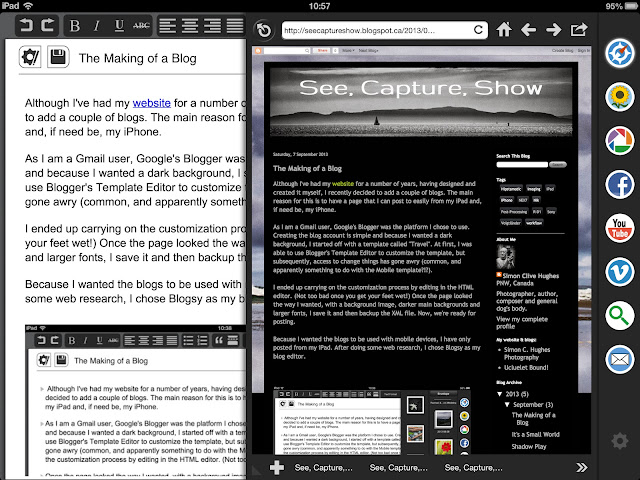This screenshot has width=640, height=480.
Task: Open Simon Clive Hughes profile link
Action: tap(531, 276)
